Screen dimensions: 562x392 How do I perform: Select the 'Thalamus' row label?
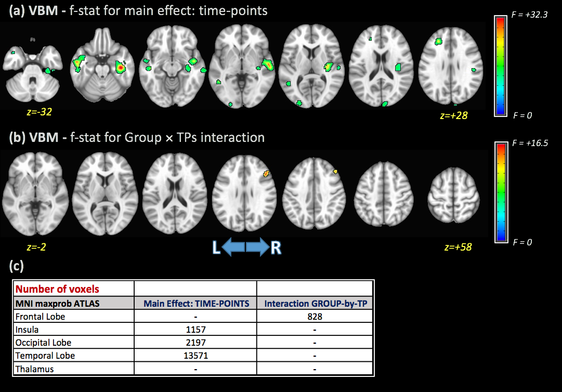pos(35,369)
